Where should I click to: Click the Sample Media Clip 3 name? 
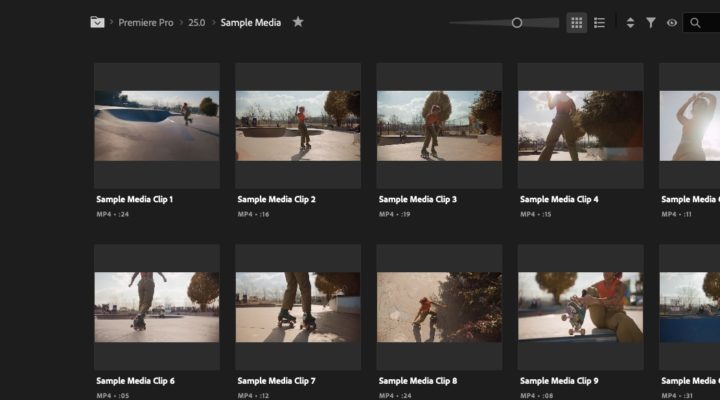(x=418, y=199)
